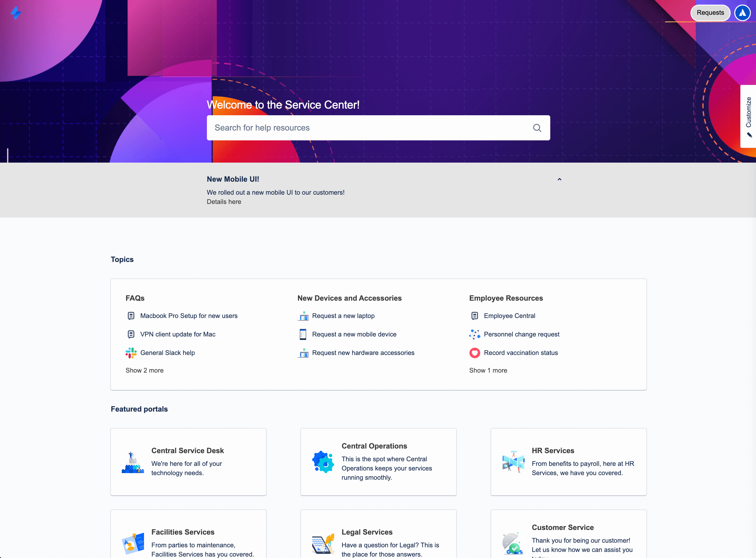Click the search help resources input field
This screenshot has height=558, width=756.
378,127
